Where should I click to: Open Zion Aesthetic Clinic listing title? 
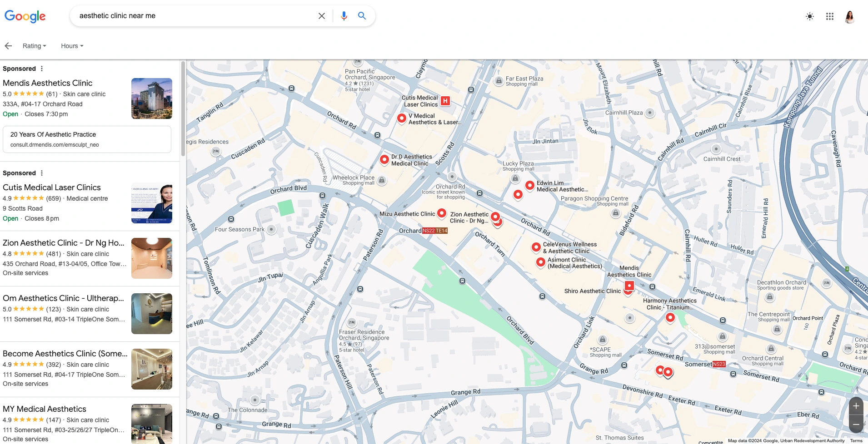click(64, 243)
